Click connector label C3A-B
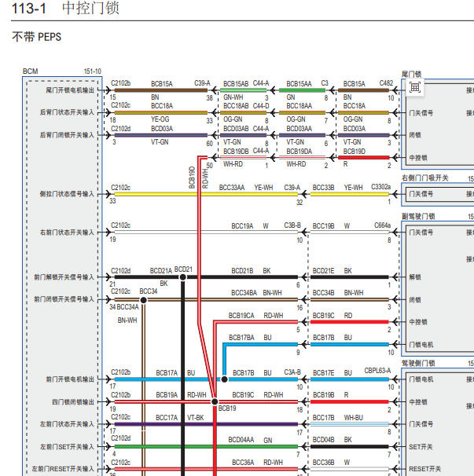474x476 pixels. (x=292, y=372)
